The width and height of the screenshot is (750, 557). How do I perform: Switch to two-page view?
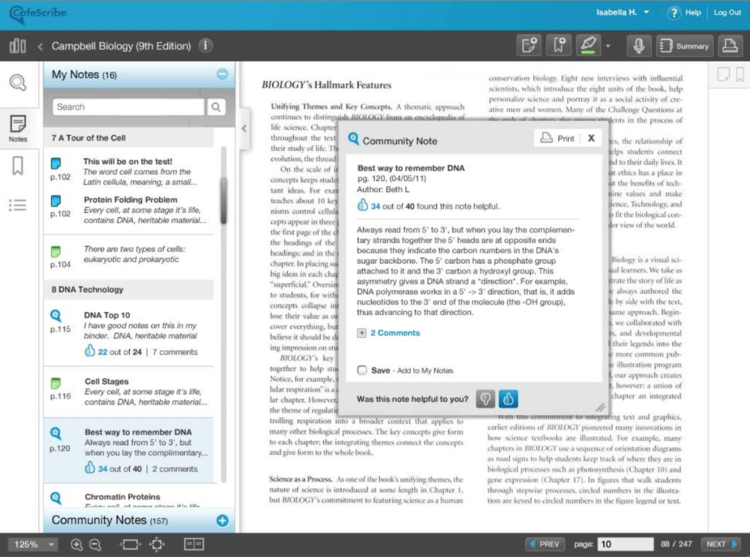pyautogui.click(x=194, y=544)
